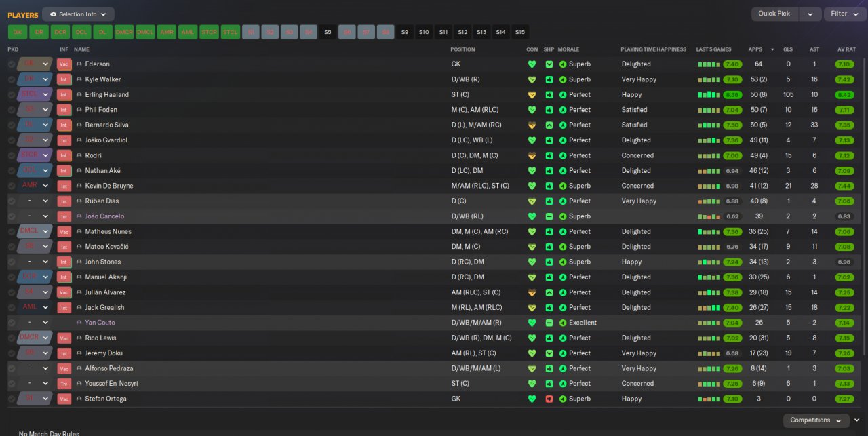
Task: Select the DMCR position slot
Action: click(x=123, y=32)
